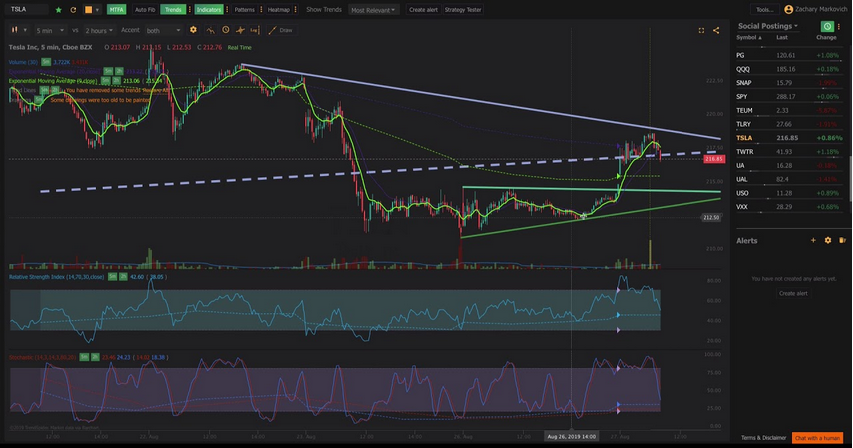Click the plus icon in Alerts panel
Image resolution: width=853 pixels, height=448 pixels.
(x=813, y=240)
